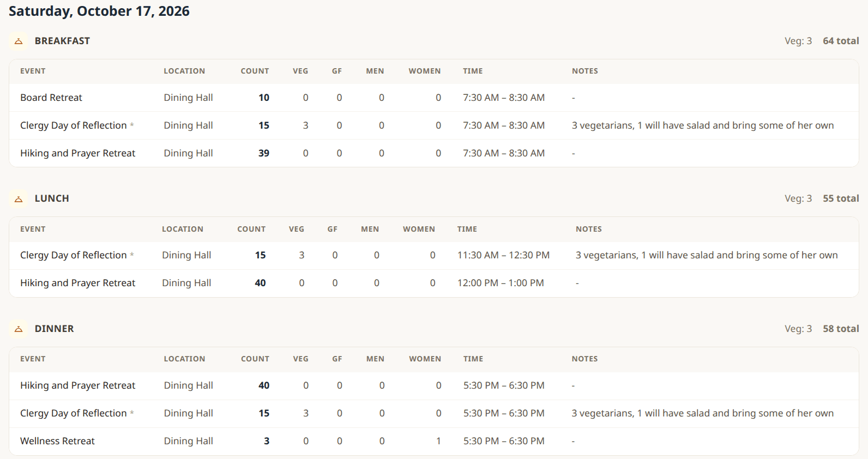Click the NOTES column header in Dinner table
Screen dimensions: 868x459
584,359
